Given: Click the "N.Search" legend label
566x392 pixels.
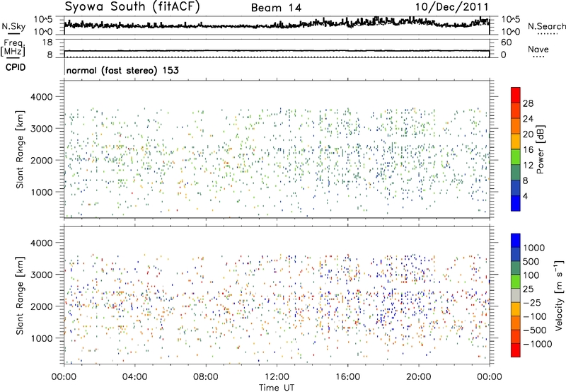Looking at the screenshot, I should click(546, 26).
